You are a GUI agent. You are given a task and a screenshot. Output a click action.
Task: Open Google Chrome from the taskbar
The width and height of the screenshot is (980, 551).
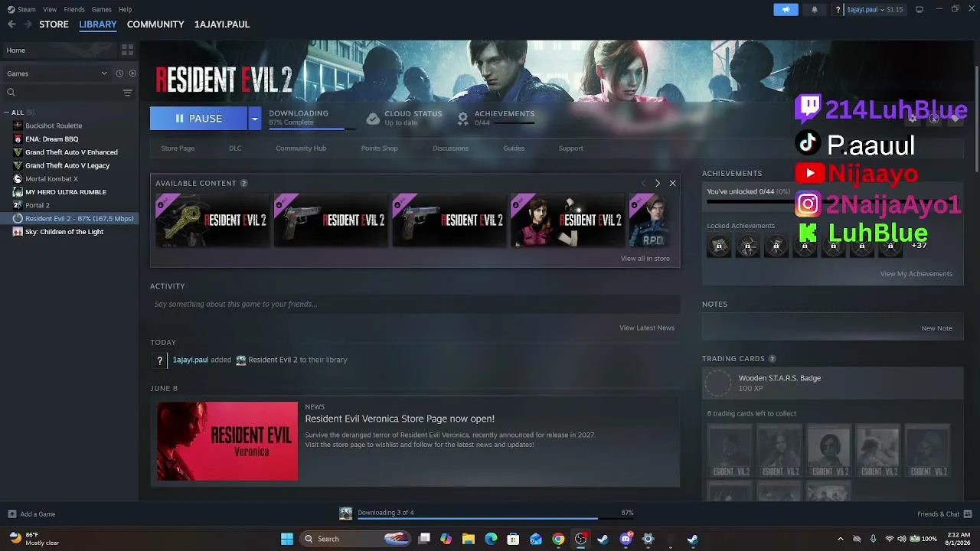pos(558,539)
